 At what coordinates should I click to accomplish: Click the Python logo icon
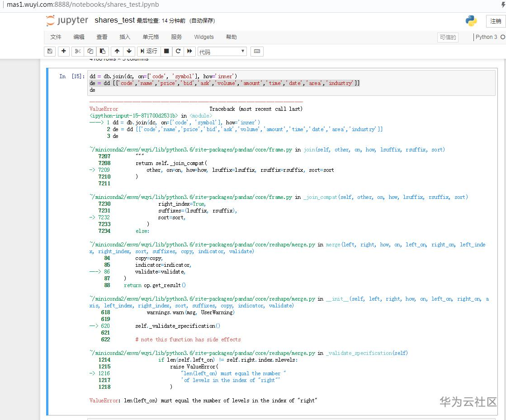[471, 21]
